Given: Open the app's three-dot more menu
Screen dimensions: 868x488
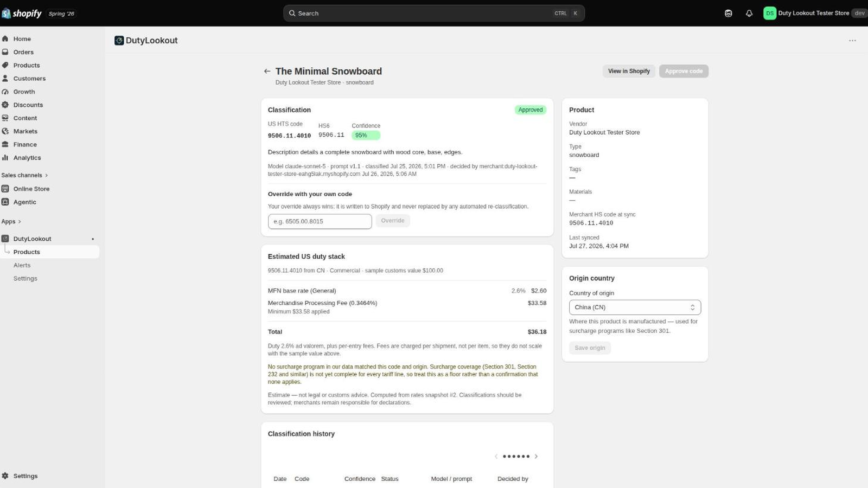Looking at the screenshot, I should [x=852, y=41].
